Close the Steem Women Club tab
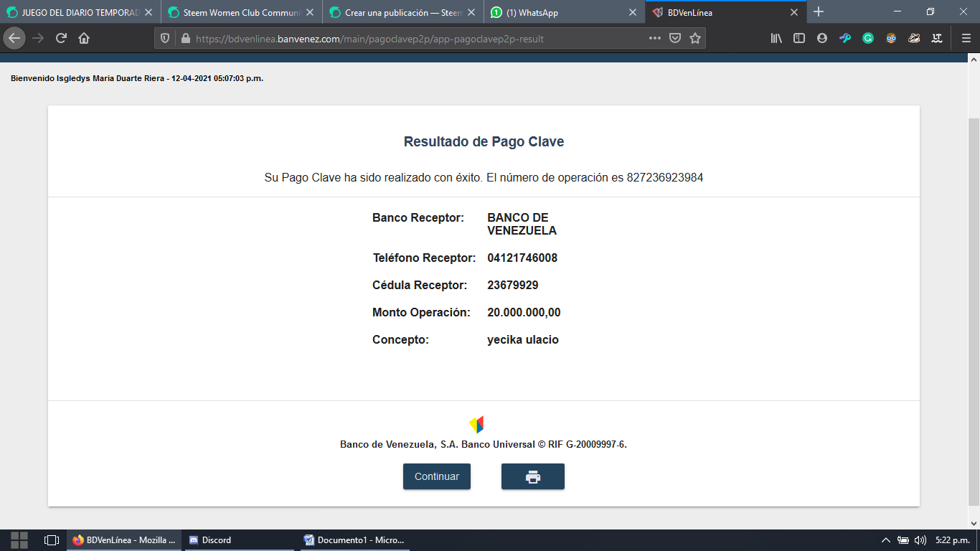The width and height of the screenshot is (980, 551). (x=309, y=12)
